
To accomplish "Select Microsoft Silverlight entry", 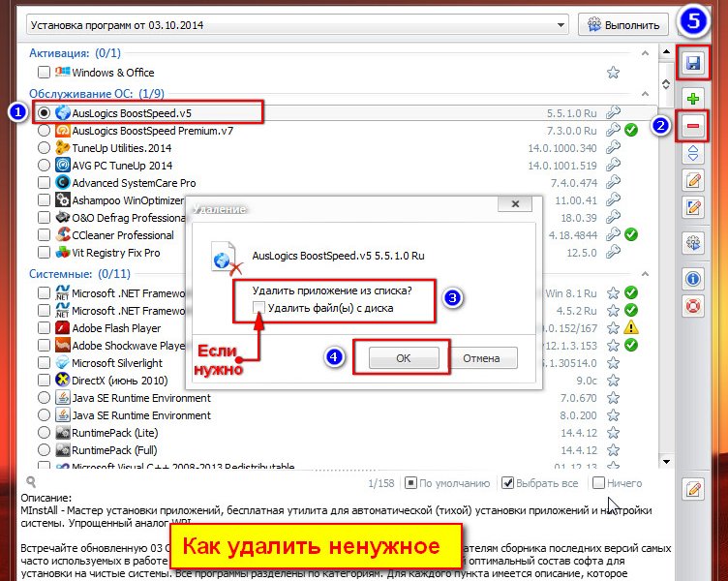I will point(117,363).
